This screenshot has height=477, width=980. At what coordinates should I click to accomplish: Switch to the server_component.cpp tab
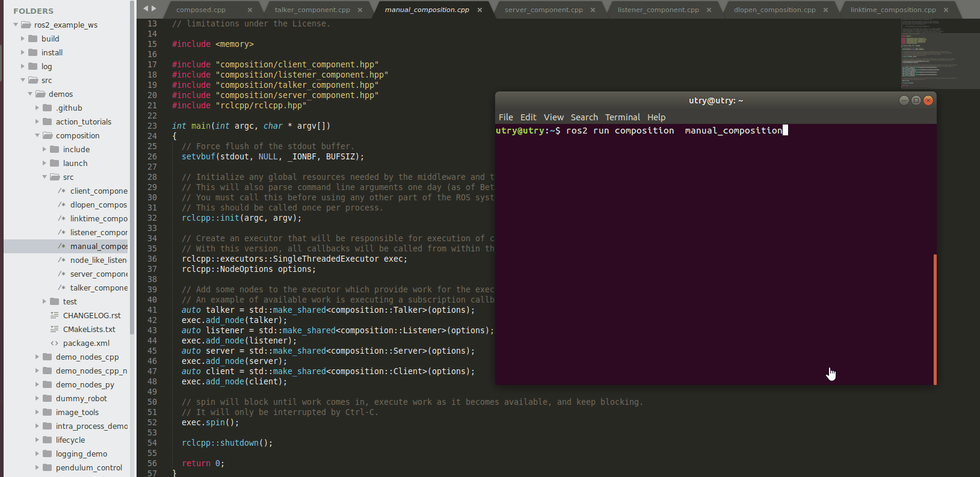(x=544, y=10)
